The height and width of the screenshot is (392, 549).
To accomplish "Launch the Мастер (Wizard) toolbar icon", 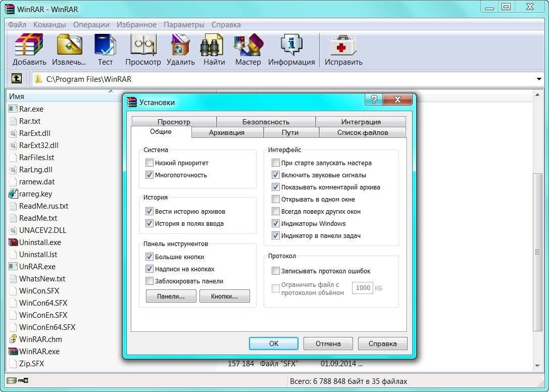I will point(248,44).
